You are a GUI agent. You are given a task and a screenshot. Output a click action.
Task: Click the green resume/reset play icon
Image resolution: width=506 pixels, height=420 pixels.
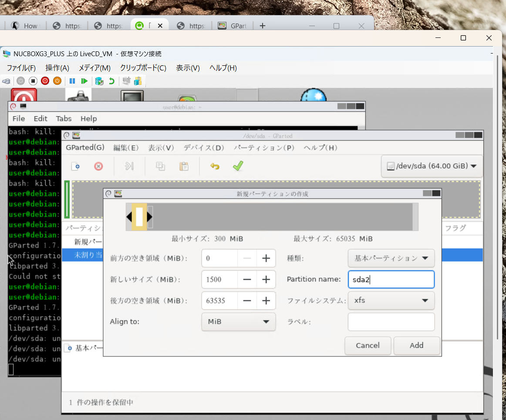84,81
